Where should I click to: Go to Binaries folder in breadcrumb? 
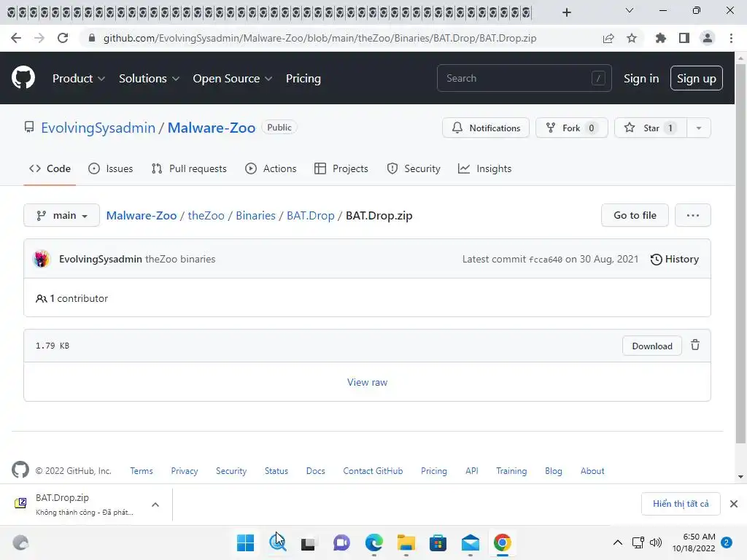pos(255,215)
